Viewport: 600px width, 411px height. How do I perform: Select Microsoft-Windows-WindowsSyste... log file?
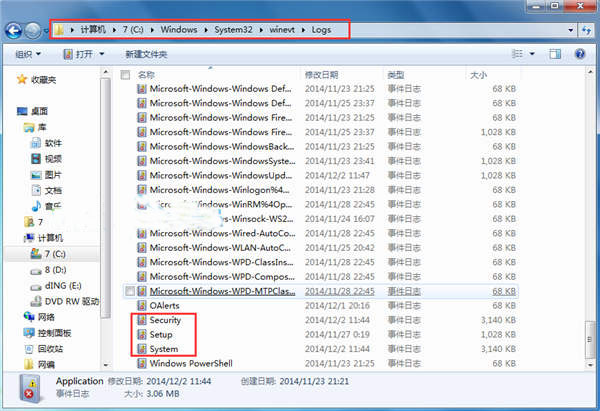click(x=222, y=161)
